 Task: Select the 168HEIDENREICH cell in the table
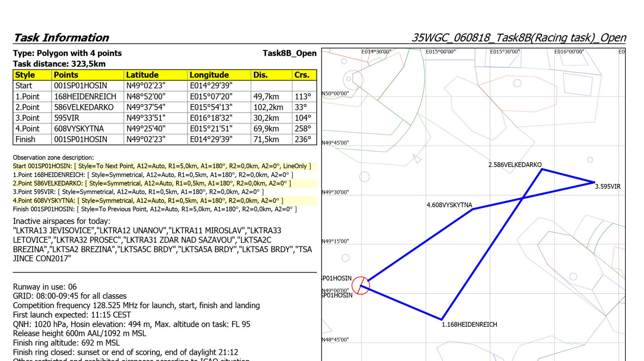point(85,96)
